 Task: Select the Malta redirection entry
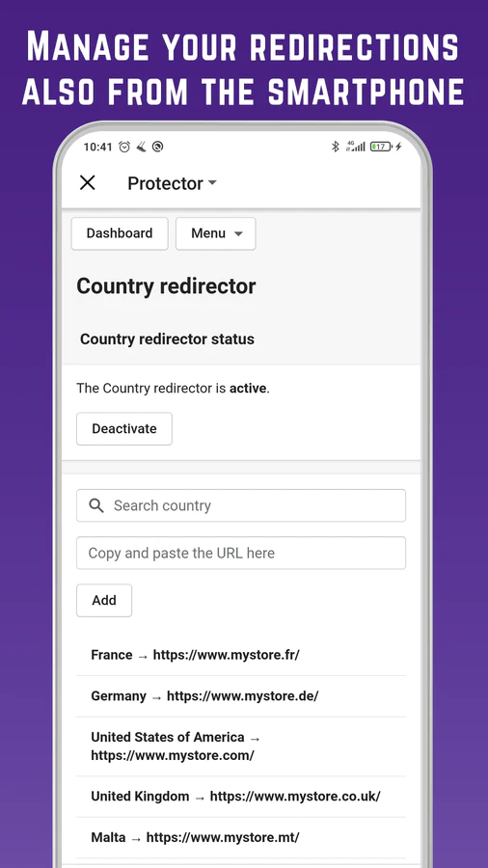[241, 837]
